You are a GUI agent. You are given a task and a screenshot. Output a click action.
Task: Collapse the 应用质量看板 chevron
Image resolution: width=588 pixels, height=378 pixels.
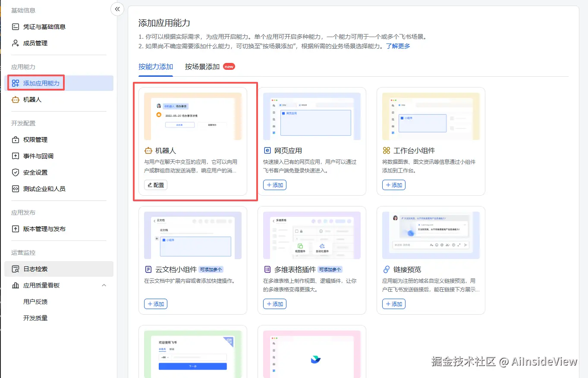point(104,285)
